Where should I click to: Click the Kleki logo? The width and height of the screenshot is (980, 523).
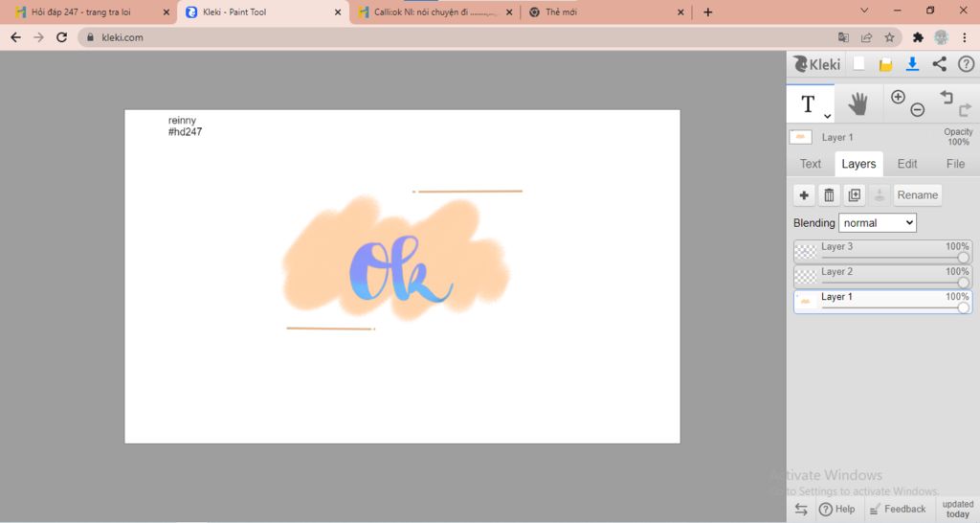tap(817, 64)
